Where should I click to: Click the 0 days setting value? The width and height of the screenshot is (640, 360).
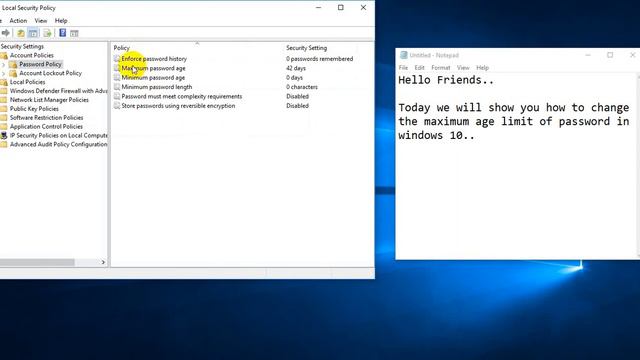point(294,78)
